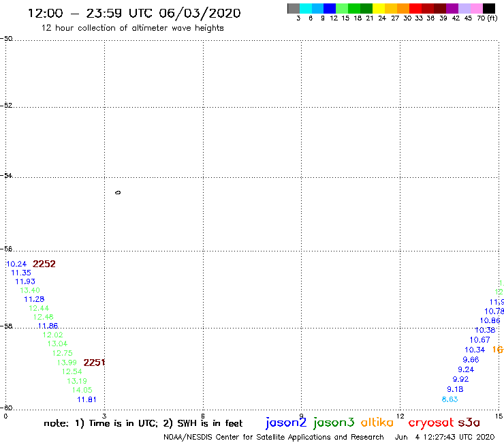Click the wave height value 11.35
Screen dimensions: 504x443
[x=21, y=273]
